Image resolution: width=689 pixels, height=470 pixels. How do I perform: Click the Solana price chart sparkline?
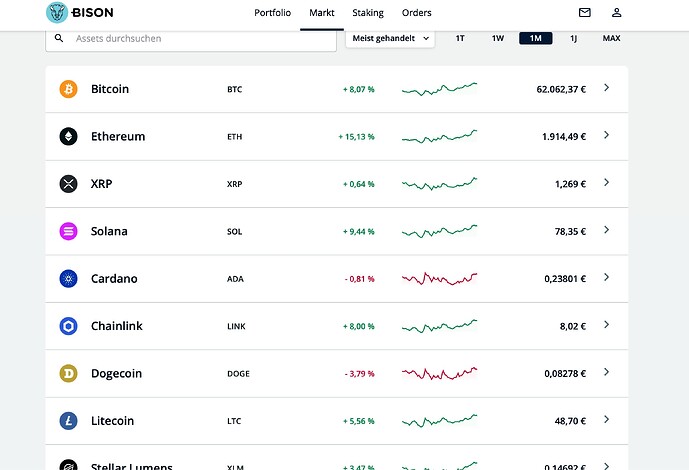(439, 231)
